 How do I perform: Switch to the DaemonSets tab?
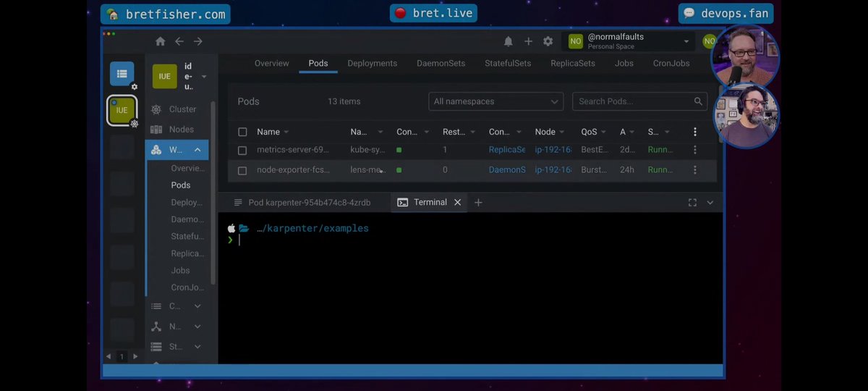click(441, 63)
